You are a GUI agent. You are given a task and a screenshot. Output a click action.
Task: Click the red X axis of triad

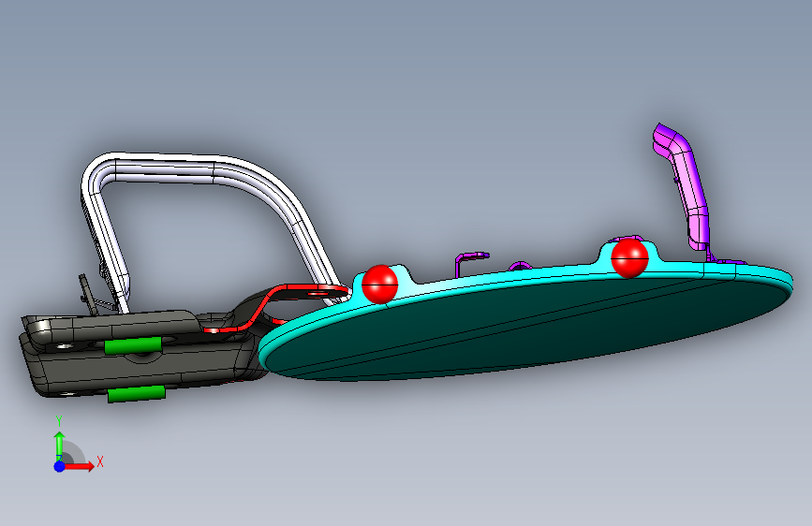click(x=79, y=466)
